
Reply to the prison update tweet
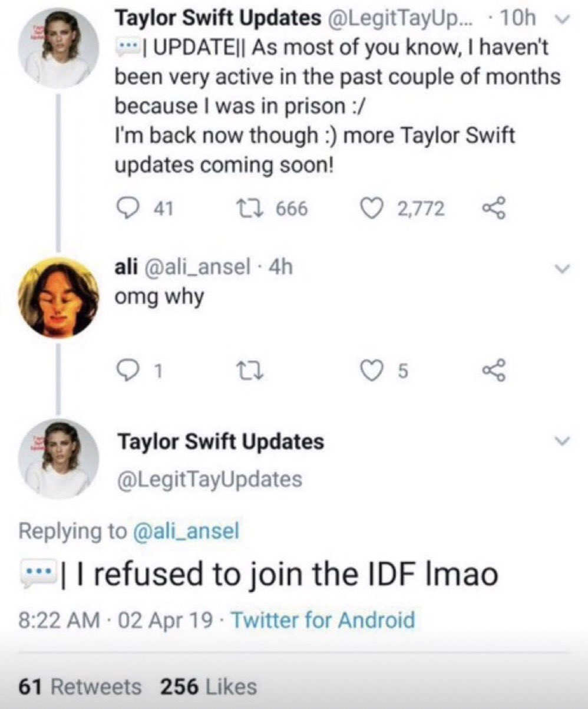pos(126,208)
